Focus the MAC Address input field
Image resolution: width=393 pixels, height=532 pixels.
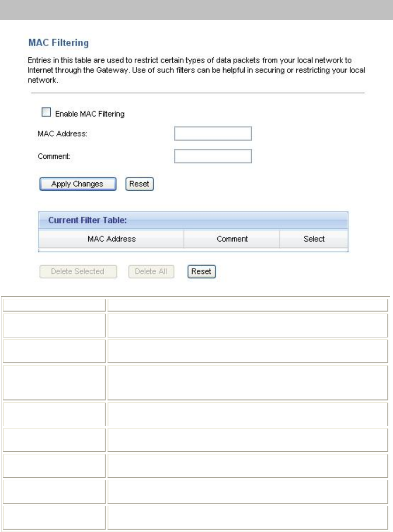[x=213, y=134]
